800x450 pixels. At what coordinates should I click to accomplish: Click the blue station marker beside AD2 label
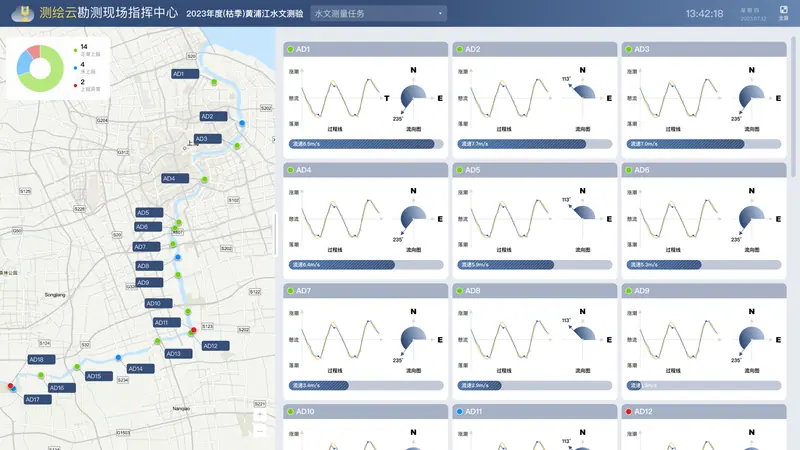coord(242,123)
